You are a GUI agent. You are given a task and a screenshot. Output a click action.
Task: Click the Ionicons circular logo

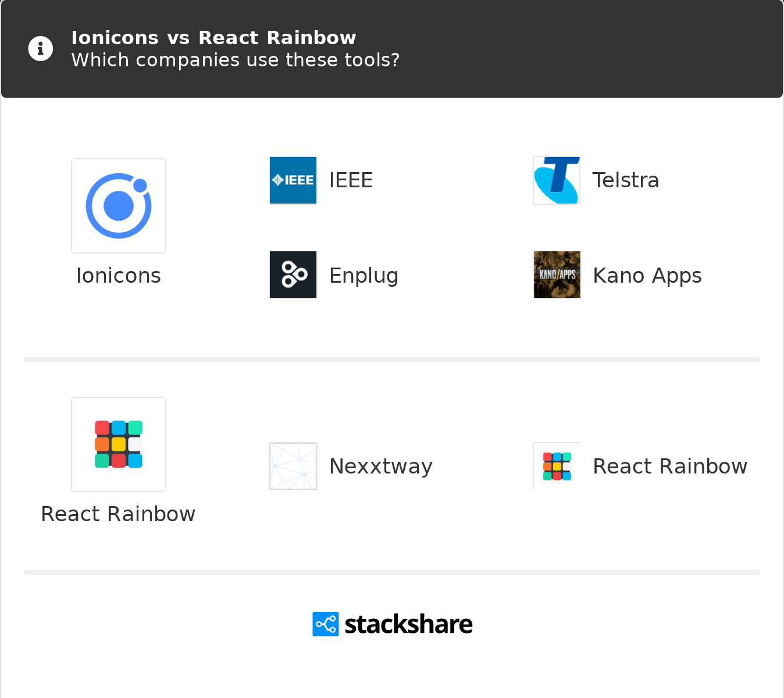pyautogui.click(x=118, y=205)
